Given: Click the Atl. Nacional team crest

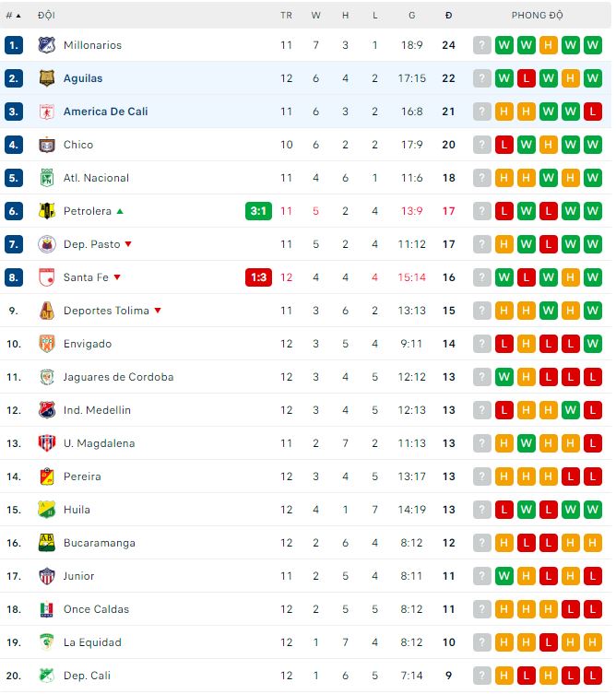Looking at the screenshot, I should [x=46, y=178].
